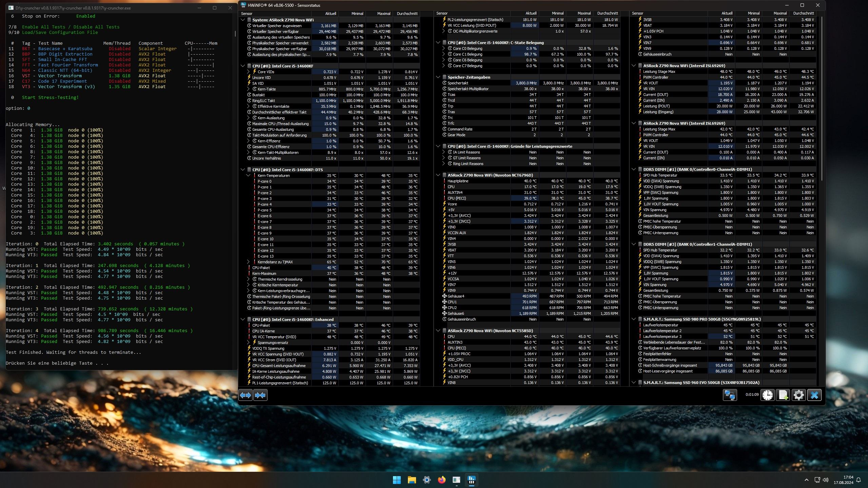Collapse Nuvoton NCT6796D sensor group

(x=438, y=175)
